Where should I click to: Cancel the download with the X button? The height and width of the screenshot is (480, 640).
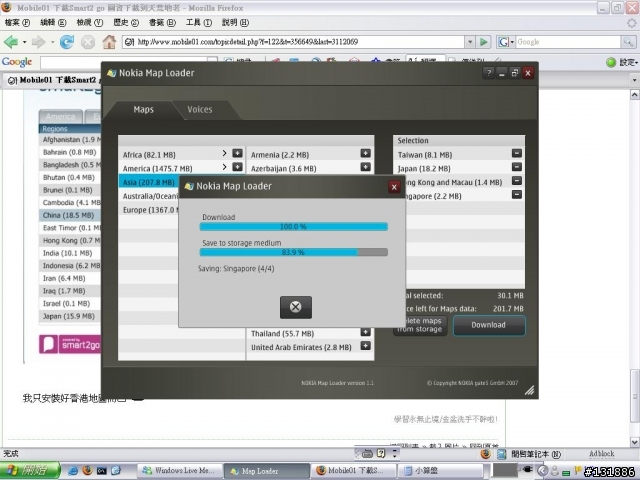point(296,307)
